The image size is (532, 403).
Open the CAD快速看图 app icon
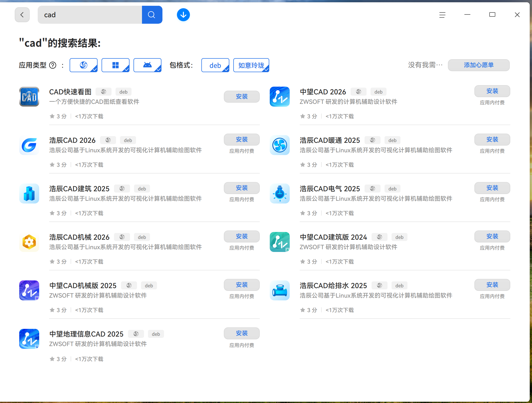point(29,97)
